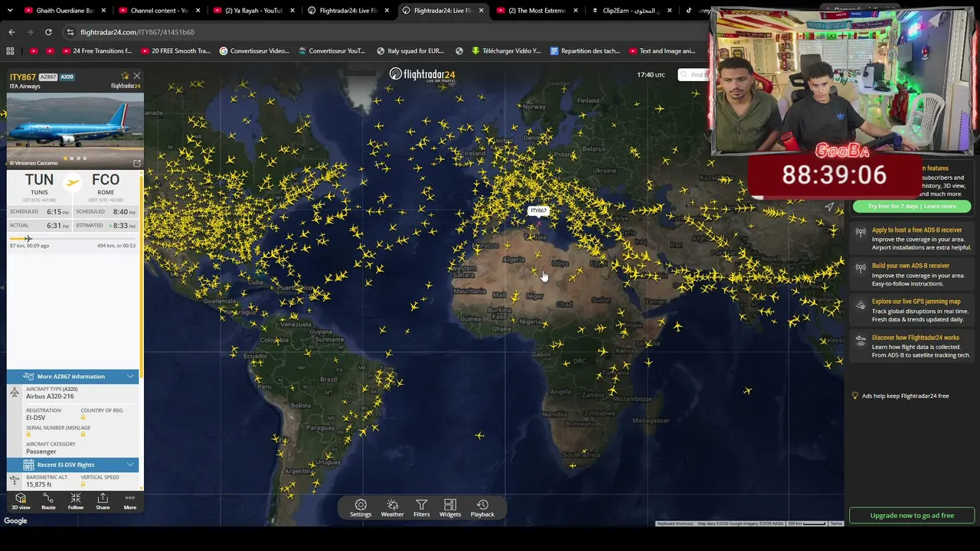980x551 pixels.
Task: Click the flight progress bar plane marker
Action: [x=28, y=239]
